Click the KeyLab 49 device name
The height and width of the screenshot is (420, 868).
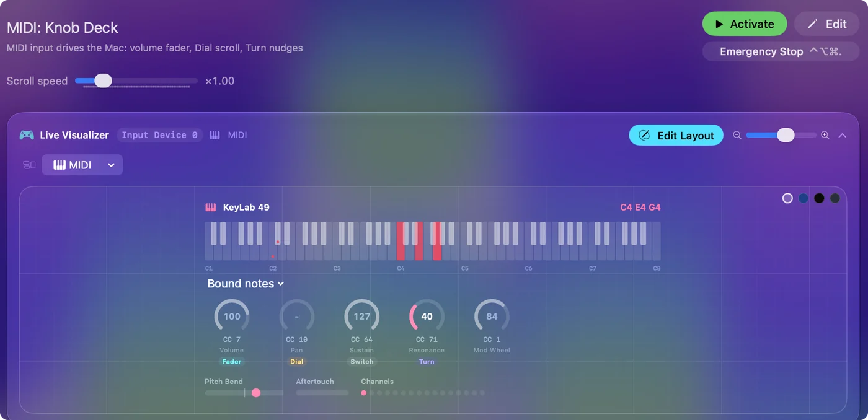(x=246, y=208)
